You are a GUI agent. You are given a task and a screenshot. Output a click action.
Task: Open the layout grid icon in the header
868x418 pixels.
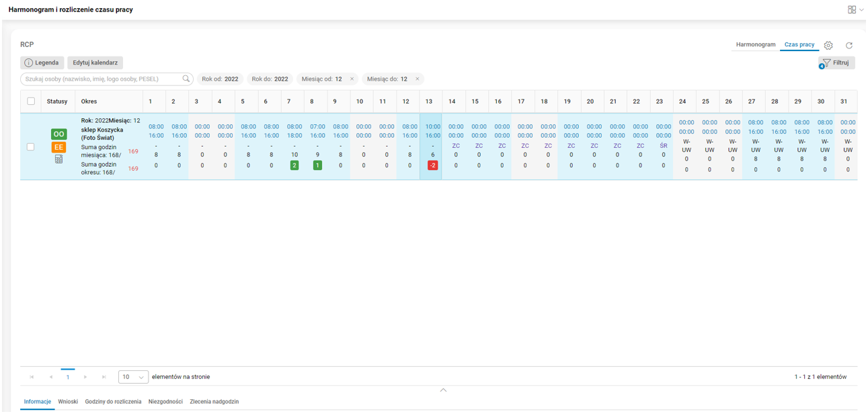pos(851,10)
